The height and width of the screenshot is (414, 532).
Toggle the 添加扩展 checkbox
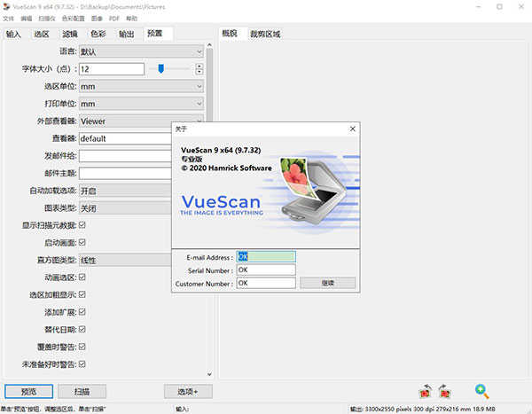pyautogui.click(x=82, y=312)
